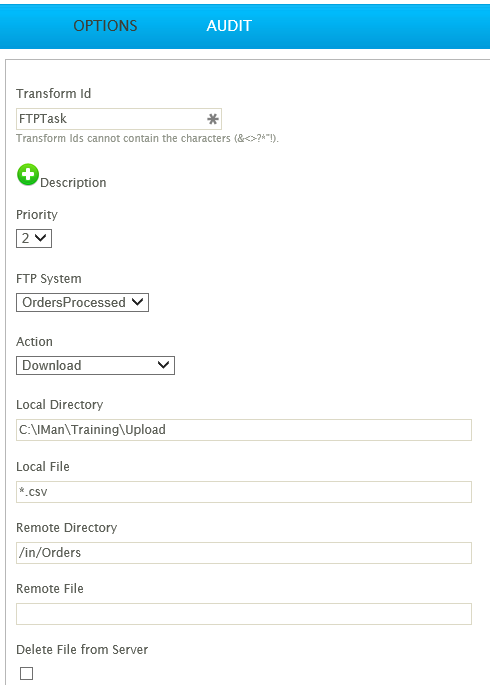The height and width of the screenshot is (685, 490).
Task: Click the Description label text
Action: 73,183
